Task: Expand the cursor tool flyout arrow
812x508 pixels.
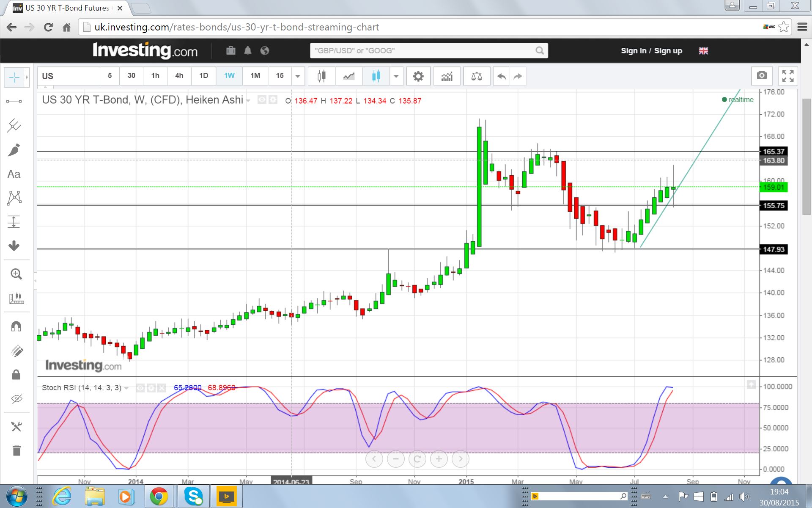Action: (x=27, y=77)
